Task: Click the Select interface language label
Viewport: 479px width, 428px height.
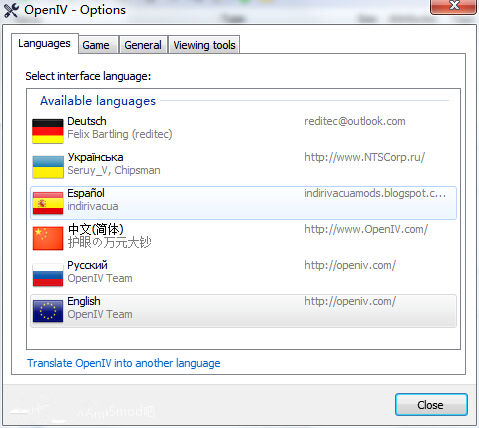Action: (88, 76)
